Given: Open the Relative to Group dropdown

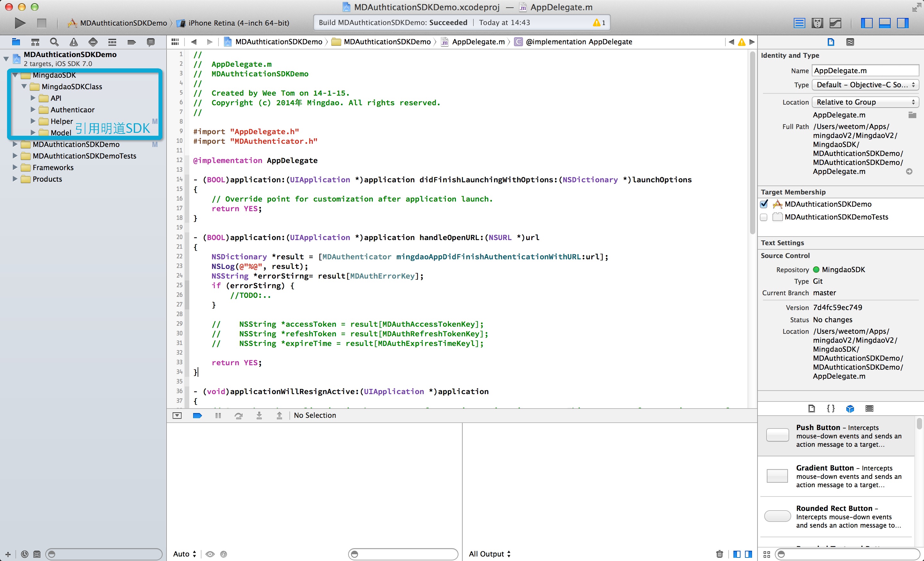Looking at the screenshot, I should pyautogui.click(x=865, y=102).
